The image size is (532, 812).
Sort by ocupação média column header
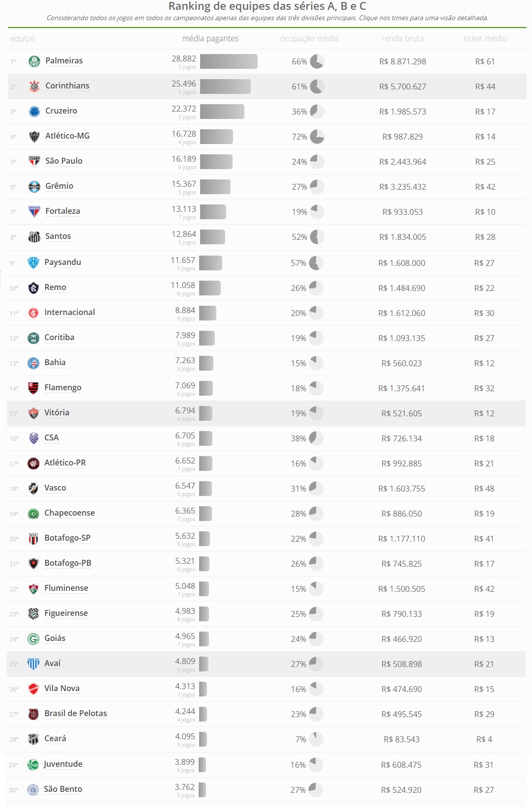coord(309,38)
